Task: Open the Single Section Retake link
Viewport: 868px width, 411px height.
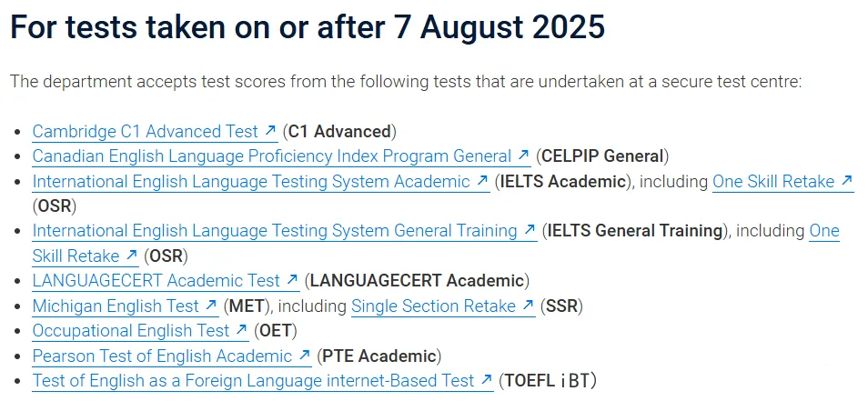Action: pos(433,306)
